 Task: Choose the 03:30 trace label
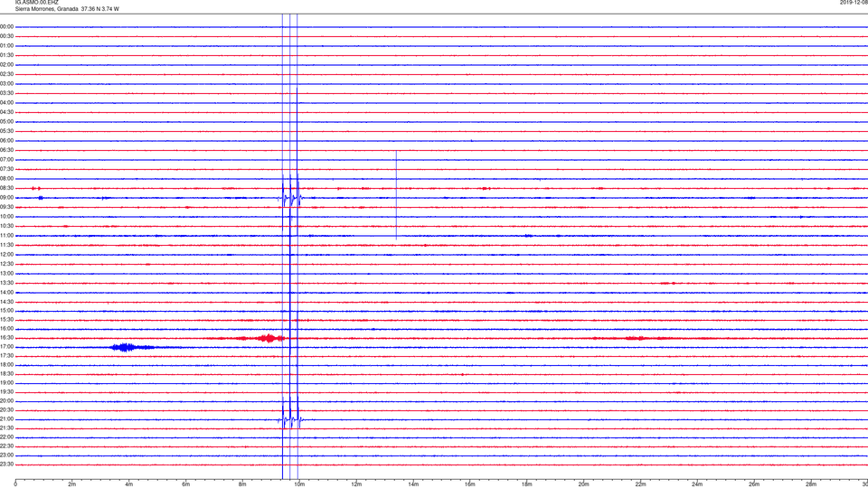pos(6,93)
